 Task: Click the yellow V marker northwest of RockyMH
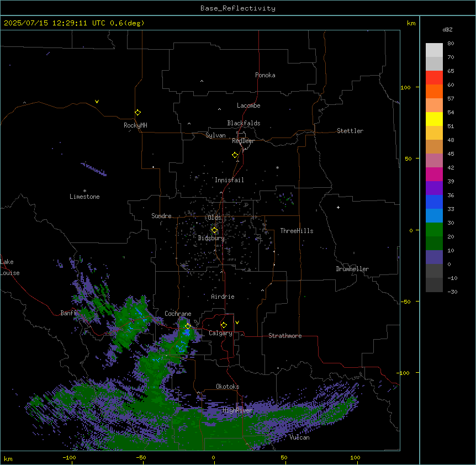tap(97, 102)
